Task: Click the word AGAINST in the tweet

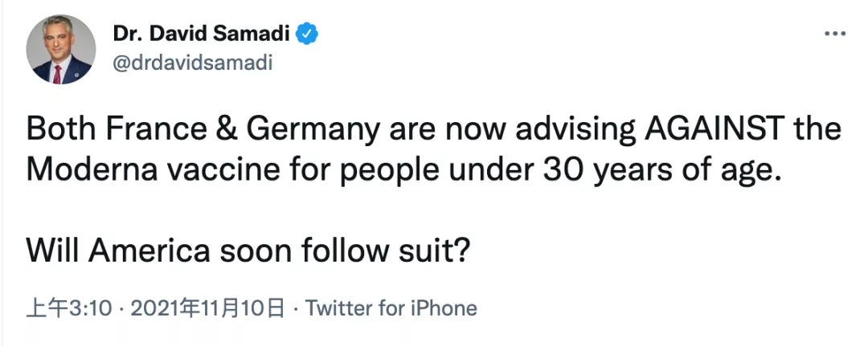Action: 700,130
